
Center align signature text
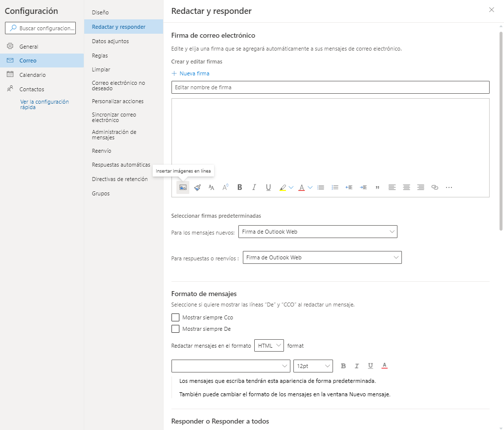406,187
